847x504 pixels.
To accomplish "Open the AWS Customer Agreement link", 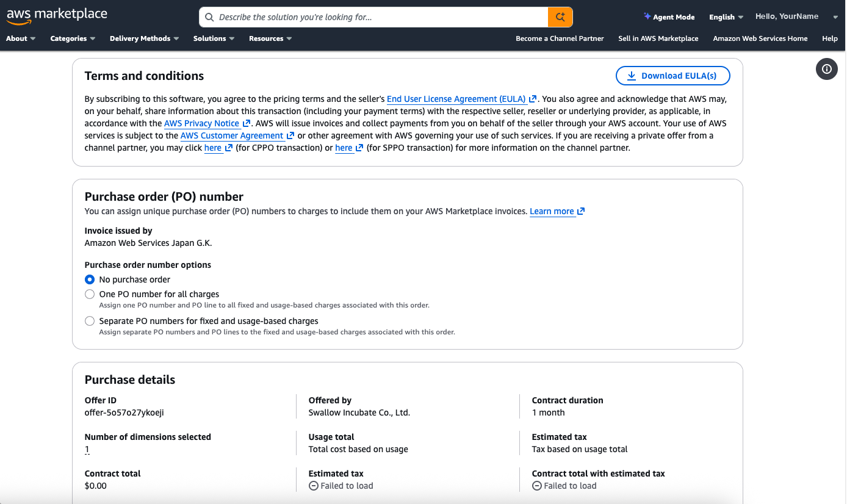I will coord(232,135).
